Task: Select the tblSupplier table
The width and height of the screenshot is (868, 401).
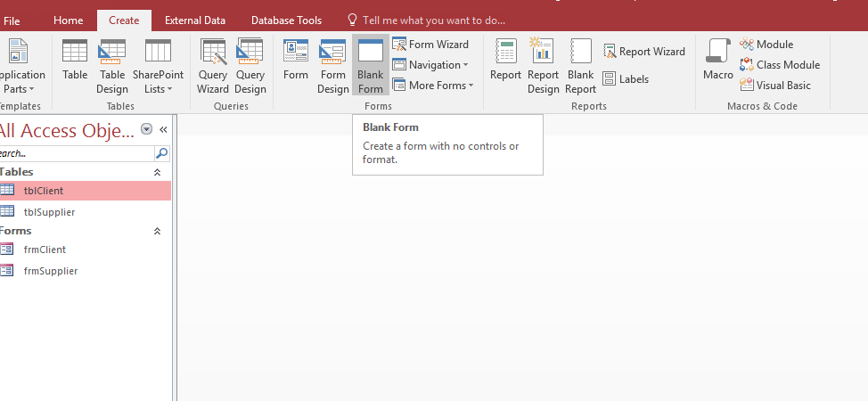Action: pos(86,212)
